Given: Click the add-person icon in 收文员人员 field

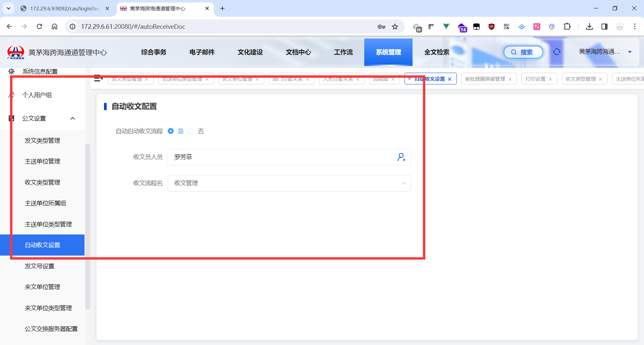Looking at the screenshot, I should [x=401, y=157].
